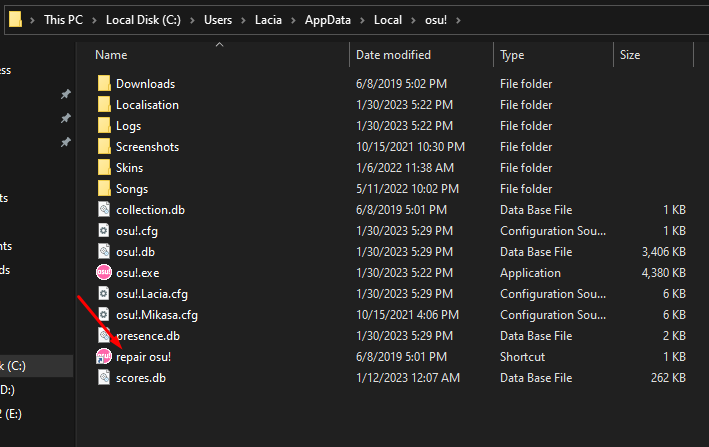Open the osu!.exe application icon
This screenshot has width=709, height=447.
(104, 273)
